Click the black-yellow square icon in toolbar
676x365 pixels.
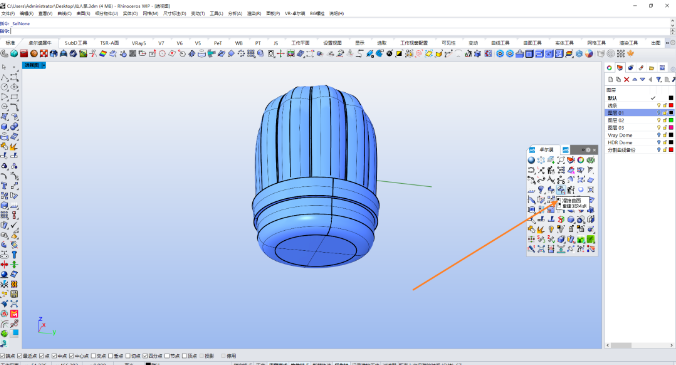click(x=399, y=53)
